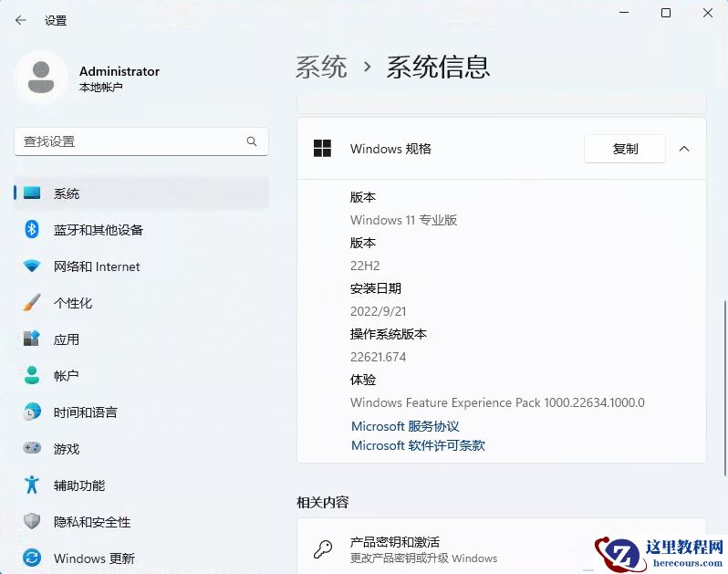
Task: Click the Accounts person icon
Action: point(32,375)
